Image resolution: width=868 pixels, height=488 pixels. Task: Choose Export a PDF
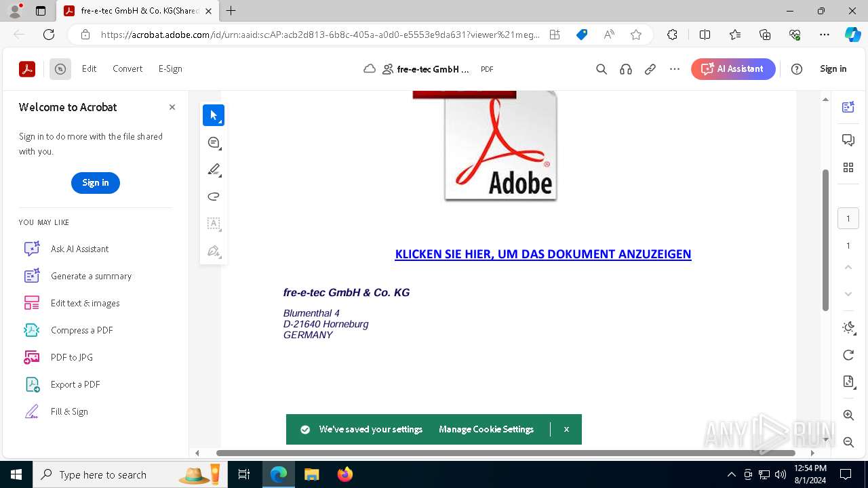click(62, 384)
